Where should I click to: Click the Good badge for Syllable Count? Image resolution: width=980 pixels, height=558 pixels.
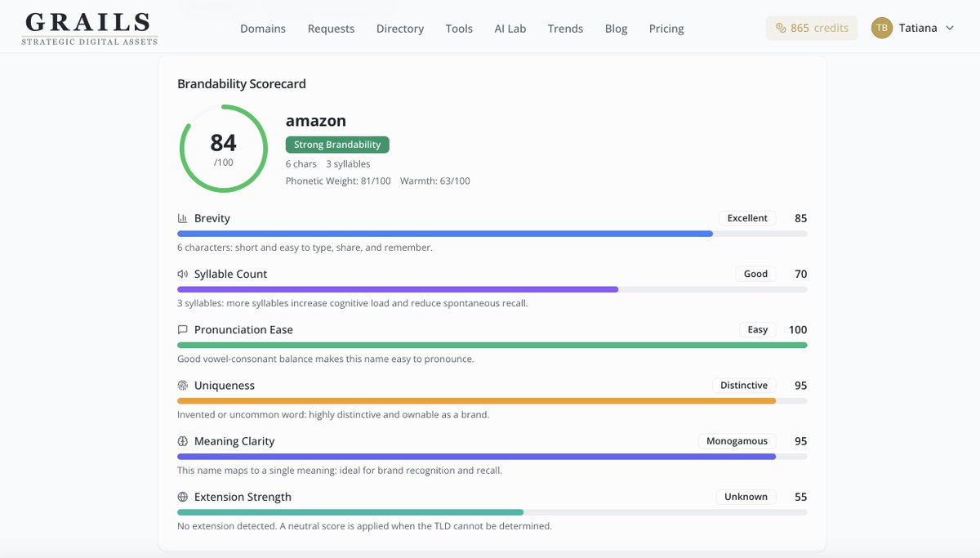(x=755, y=274)
